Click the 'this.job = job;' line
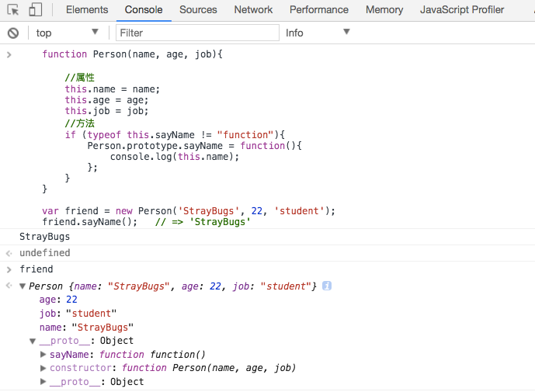The image size is (535, 392). click(x=107, y=111)
